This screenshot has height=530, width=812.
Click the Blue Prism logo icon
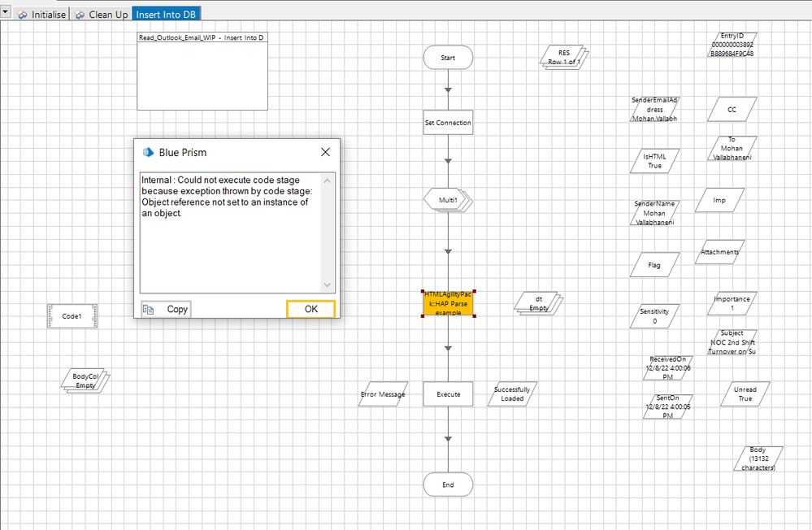148,152
